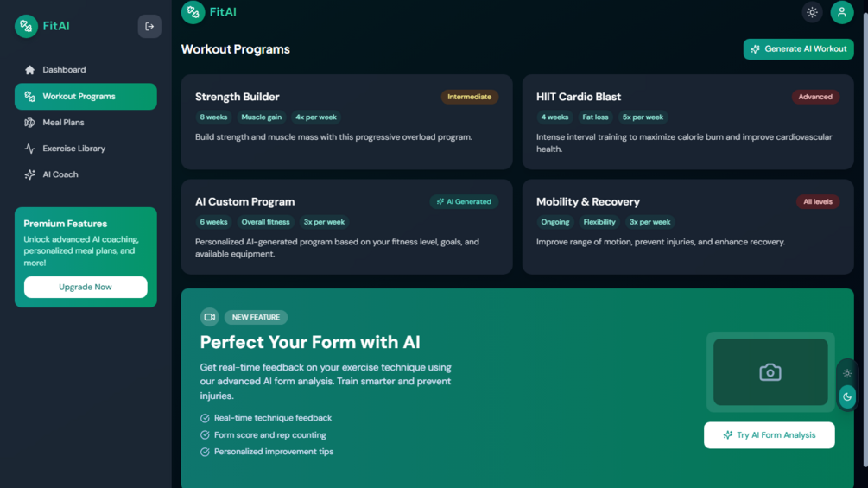Click Try AI Form Analysis button
Screen dimensions: 868x488
click(769, 435)
